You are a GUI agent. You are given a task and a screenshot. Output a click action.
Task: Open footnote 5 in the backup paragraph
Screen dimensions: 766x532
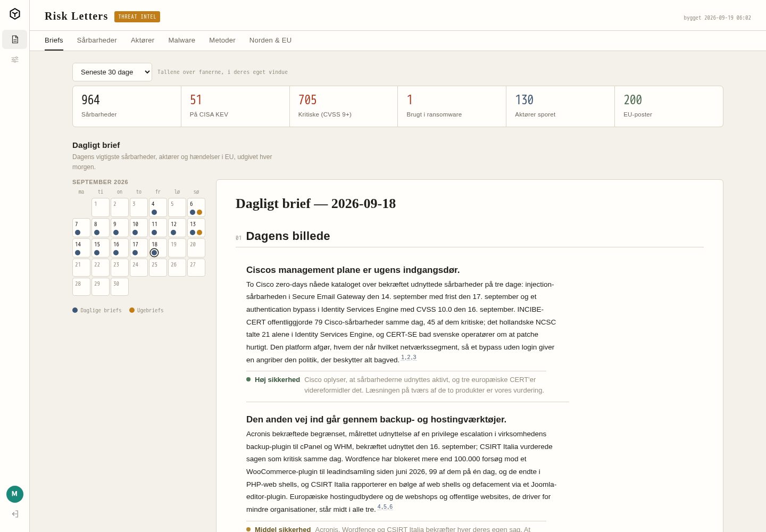(x=385, y=507)
